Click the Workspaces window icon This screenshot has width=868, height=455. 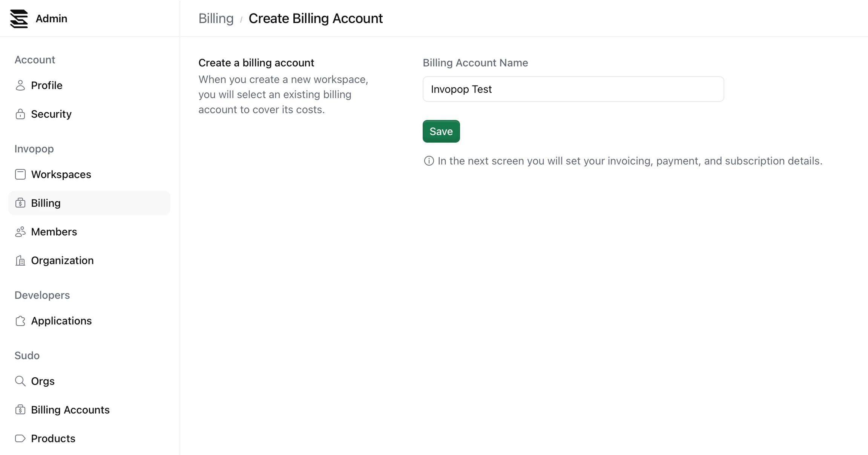(x=20, y=174)
